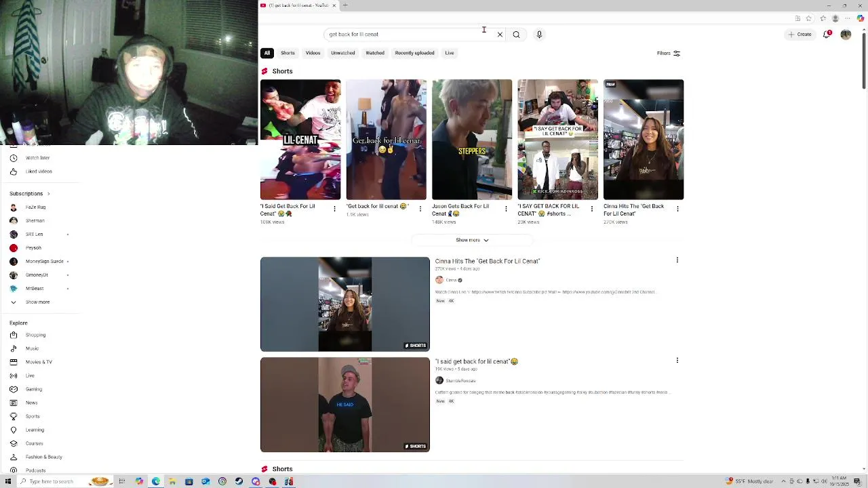Open the LIL CENAT short thumbnail
This screenshot has width=868, height=488.
click(300, 140)
